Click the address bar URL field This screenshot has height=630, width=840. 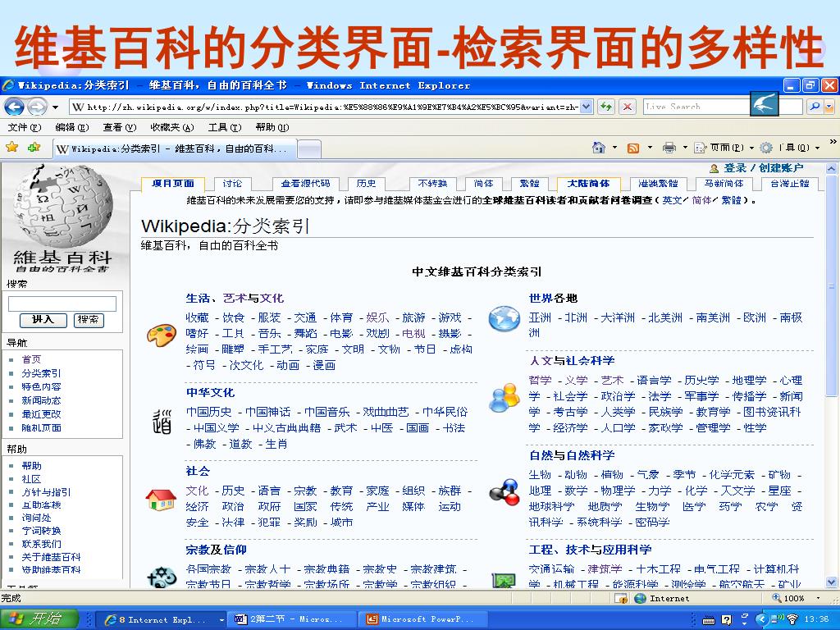point(325,107)
